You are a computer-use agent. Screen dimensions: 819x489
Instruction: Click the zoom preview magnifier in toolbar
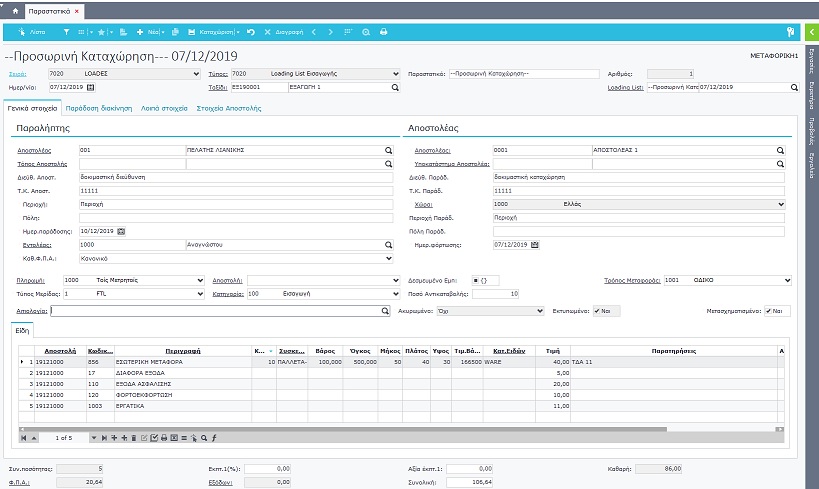coord(366,32)
